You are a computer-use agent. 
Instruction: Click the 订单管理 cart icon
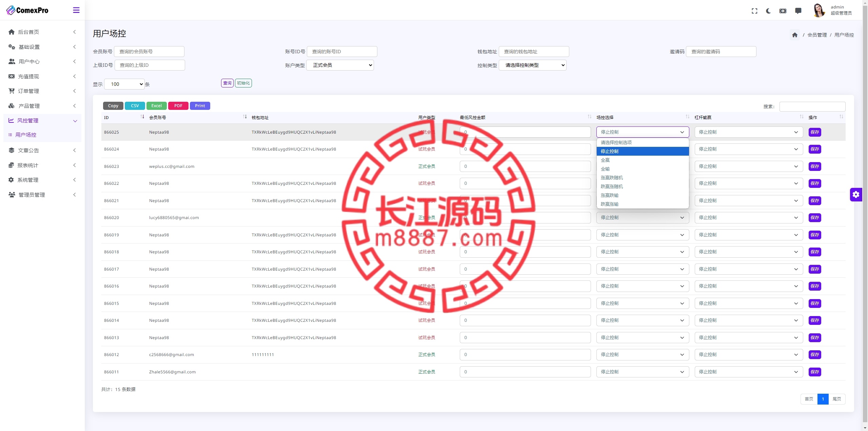[12, 91]
